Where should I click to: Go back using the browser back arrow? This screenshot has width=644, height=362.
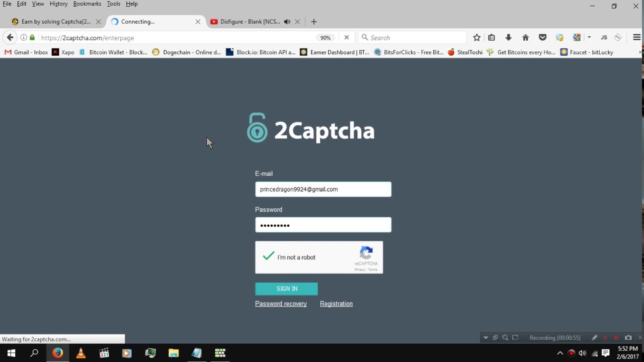(x=10, y=38)
